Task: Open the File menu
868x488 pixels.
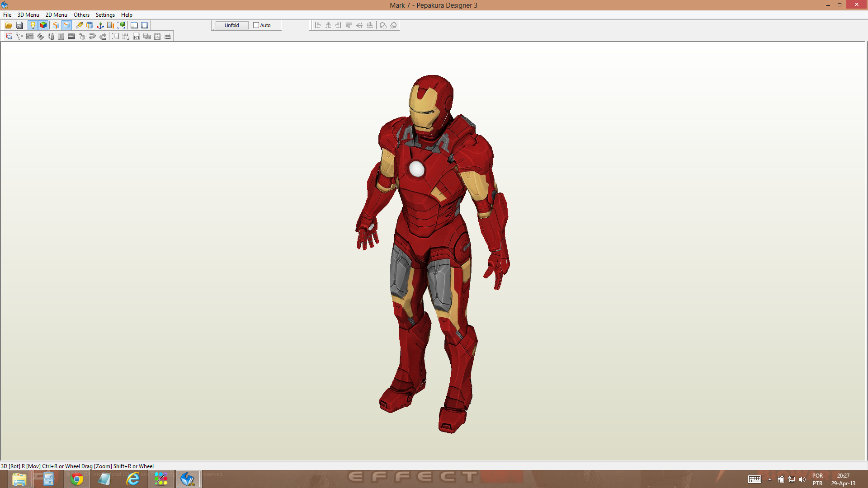Action: 7,15
